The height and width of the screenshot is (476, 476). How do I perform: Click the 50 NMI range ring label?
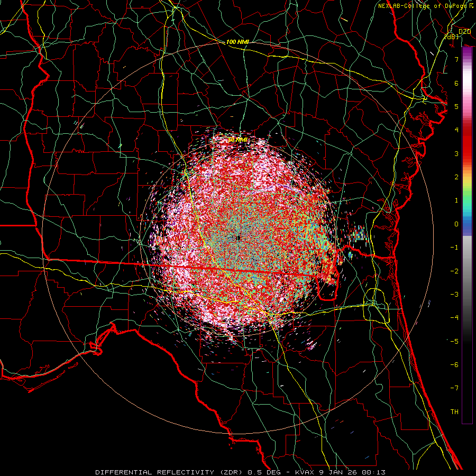[237, 140]
